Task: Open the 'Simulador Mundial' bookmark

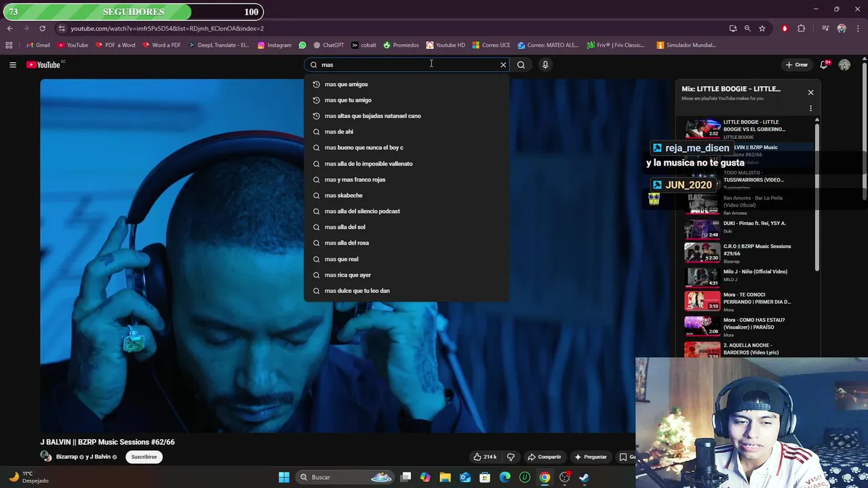Action: [x=686, y=45]
